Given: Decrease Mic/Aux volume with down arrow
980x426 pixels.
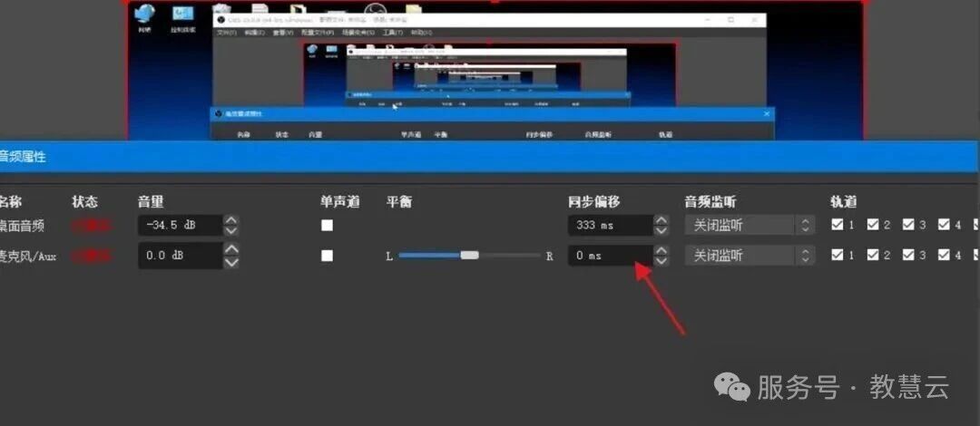Looking at the screenshot, I should 231,262.
